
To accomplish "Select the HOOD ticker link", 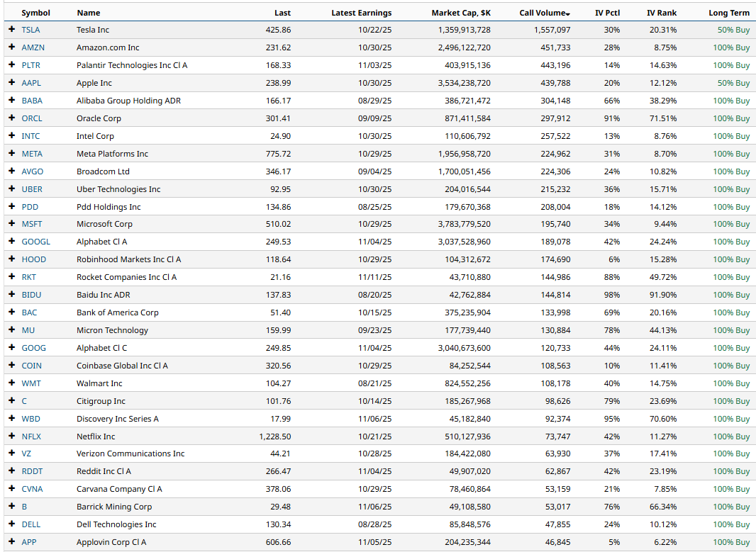I will pos(34,259).
